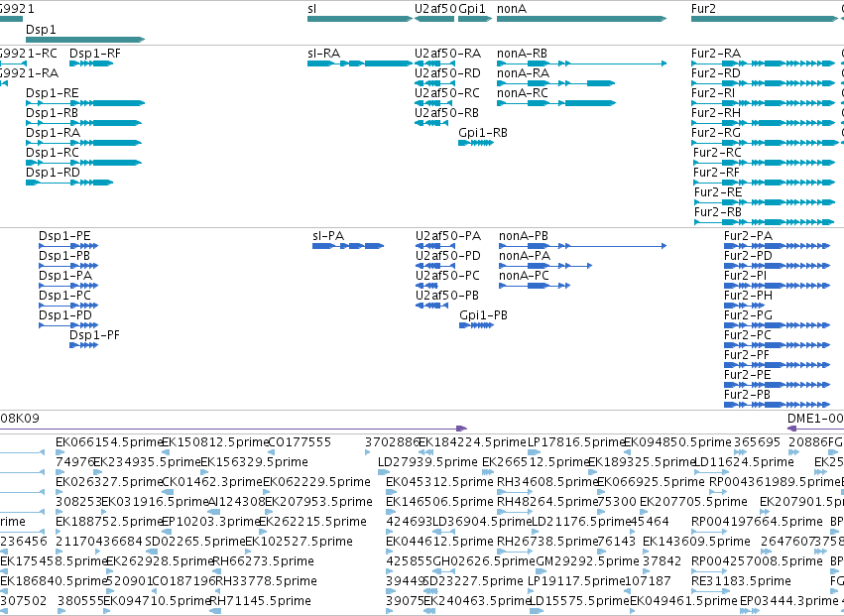Pick the Fur2-RH transcript
The width and height of the screenshot is (844, 616).
764,123
